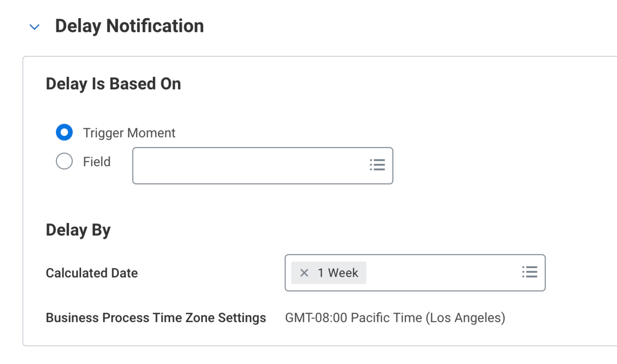Click the word Notification in section title

155,26
